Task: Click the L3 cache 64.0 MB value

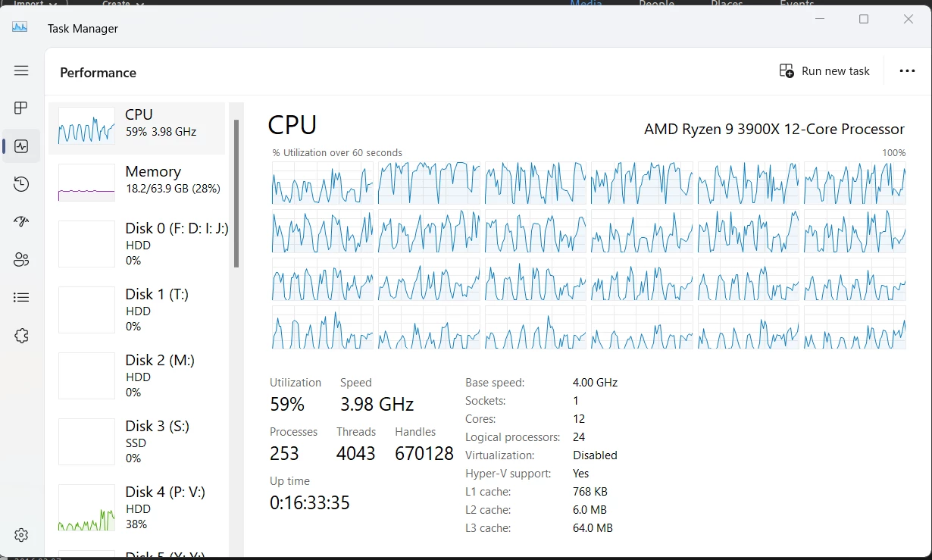Action: [x=593, y=528]
